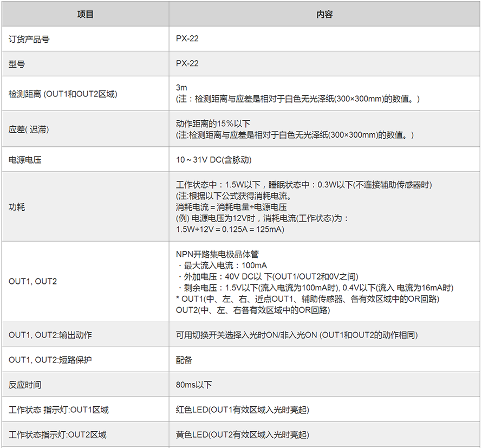Click PX-22 value in the 订货产品号 row
The image size is (482, 448).
click(187, 39)
